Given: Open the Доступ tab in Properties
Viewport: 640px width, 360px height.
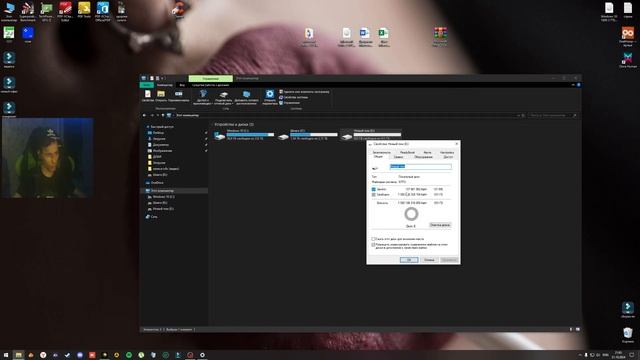Looking at the screenshot, I should (448, 157).
